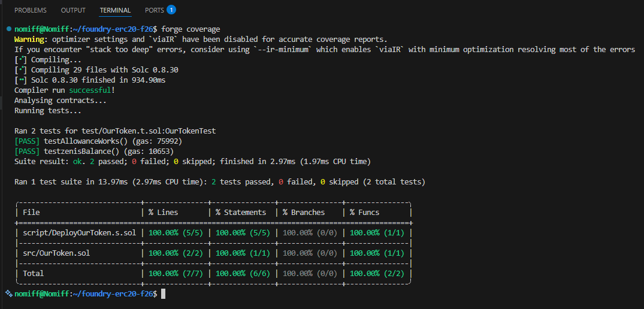Click 'Compiling 29 files with Solc 0.8.30' line

coord(96,69)
